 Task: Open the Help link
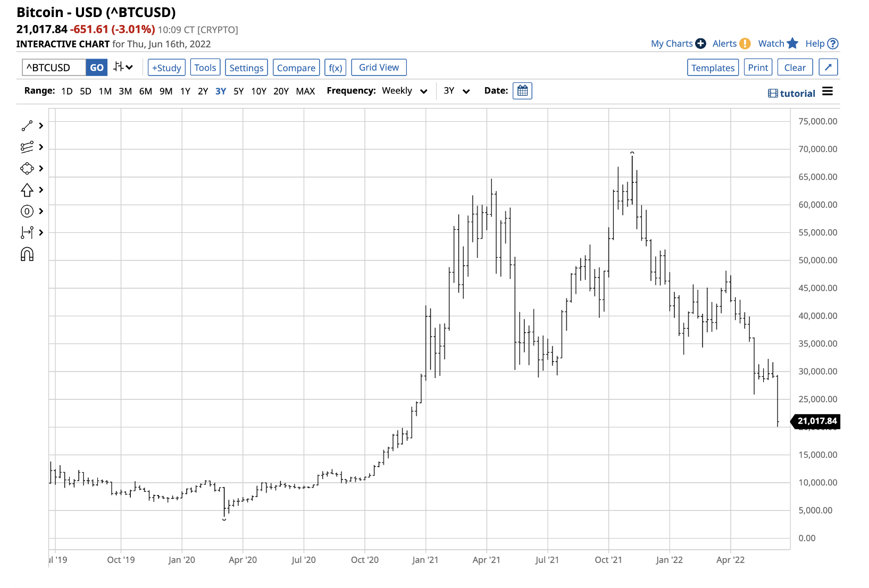coord(815,44)
